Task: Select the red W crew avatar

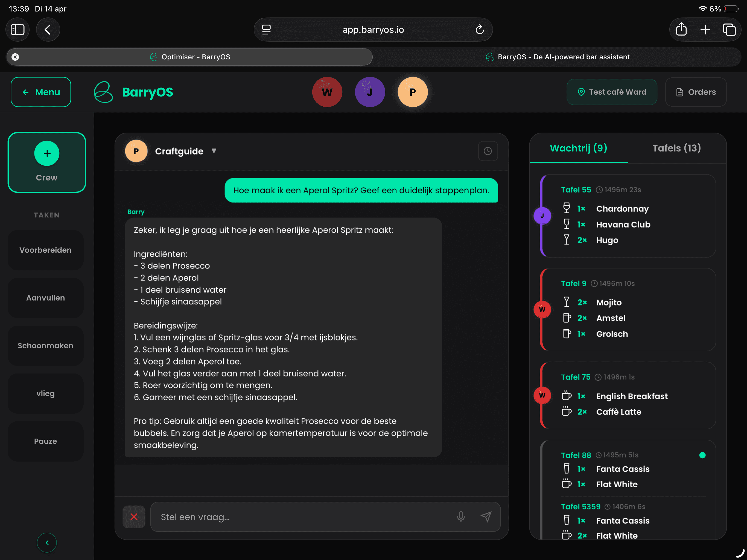Action: pos(327,92)
